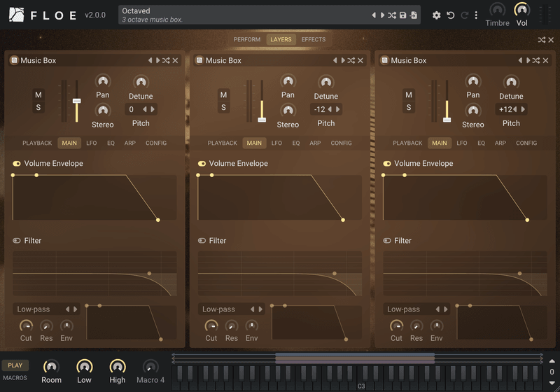Increase the second layer's -12 pitch value
The width and height of the screenshot is (560, 392).
point(337,109)
